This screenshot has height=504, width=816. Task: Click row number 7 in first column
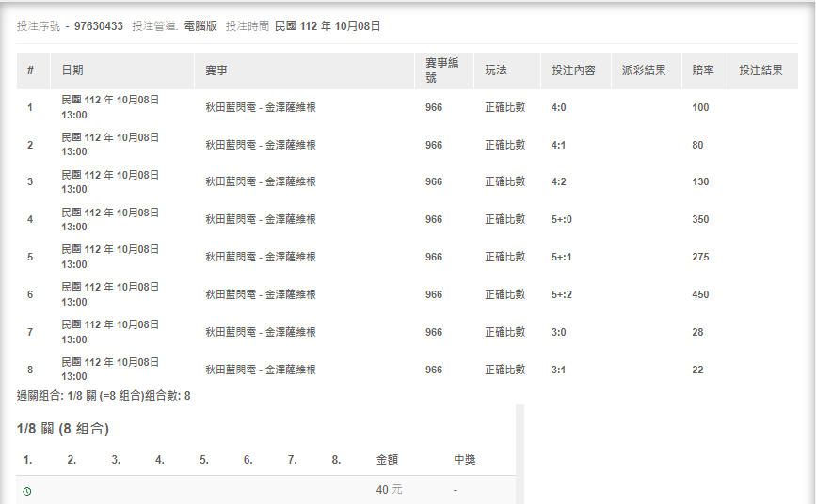click(x=30, y=332)
